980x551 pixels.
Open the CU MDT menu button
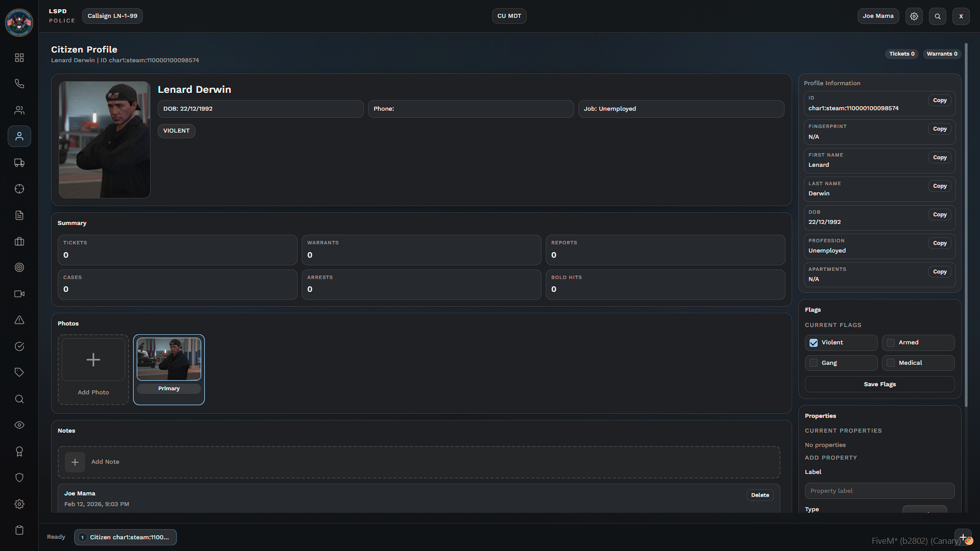509,16
